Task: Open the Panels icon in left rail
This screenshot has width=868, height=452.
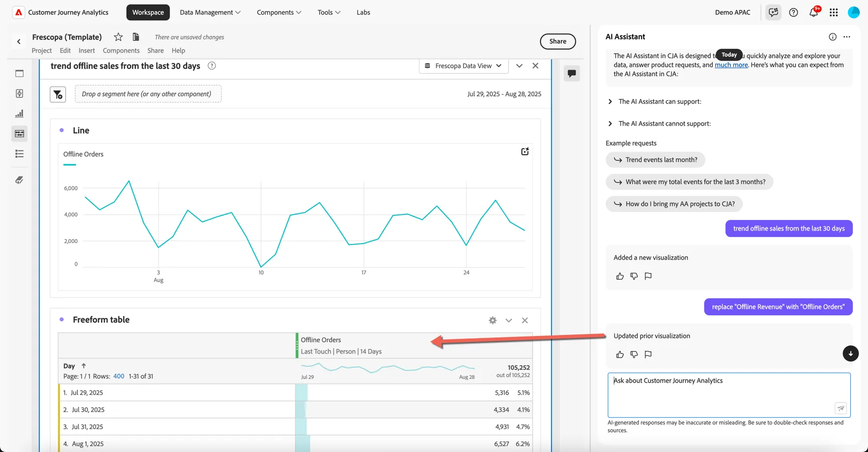Action: click(x=20, y=73)
